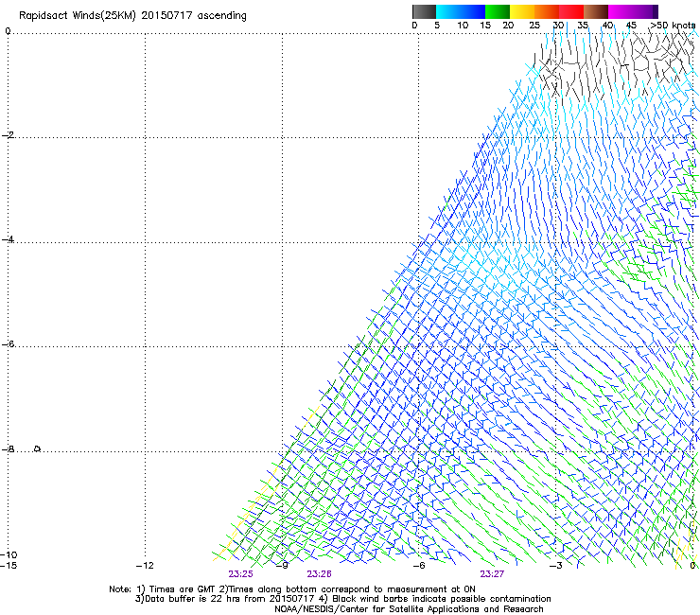Click the 'Rapidsact Winds(25KM) 20150717 ascending' title
The image size is (700, 615).
[132, 16]
